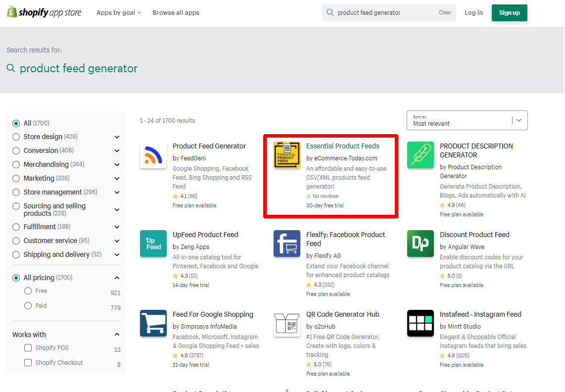Select the Conversion category radio
Viewport: 565px width, 392px height.
coord(16,151)
